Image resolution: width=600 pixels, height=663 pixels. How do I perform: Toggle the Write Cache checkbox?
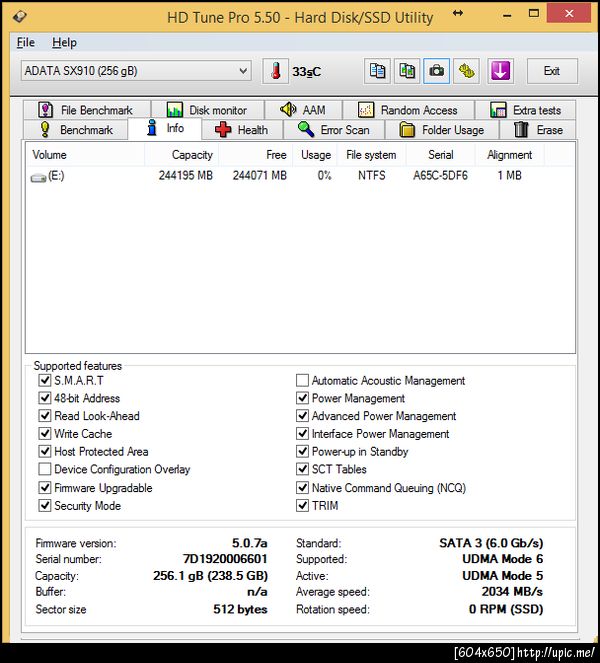pyautogui.click(x=45, y=433)
